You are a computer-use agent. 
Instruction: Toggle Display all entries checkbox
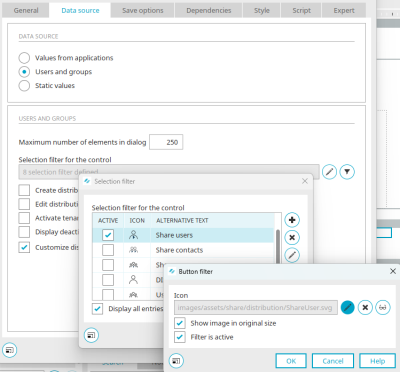(x=97, y=309)
